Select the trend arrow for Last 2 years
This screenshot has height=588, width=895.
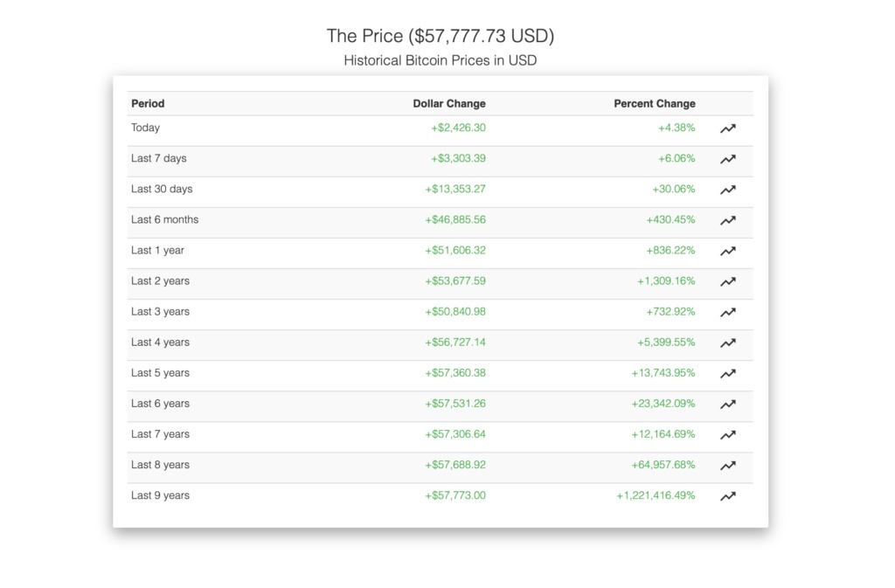click(x=727, y=281)
